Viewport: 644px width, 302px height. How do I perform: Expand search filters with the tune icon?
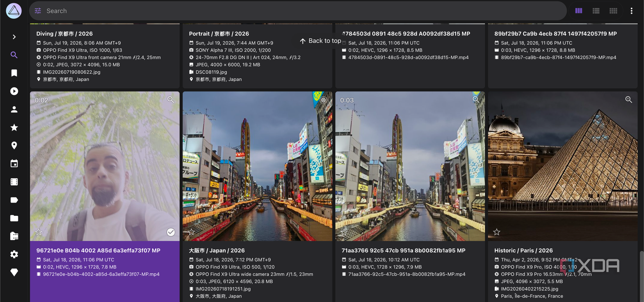(x=38, y=11)
